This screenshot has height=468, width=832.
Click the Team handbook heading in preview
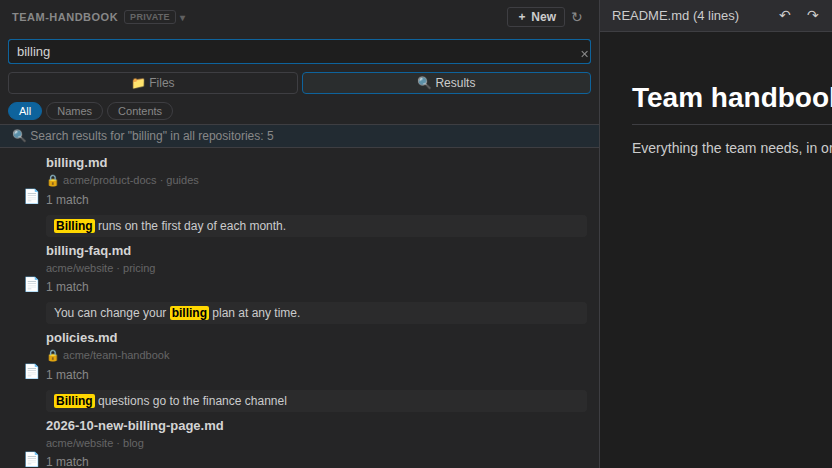732,98
